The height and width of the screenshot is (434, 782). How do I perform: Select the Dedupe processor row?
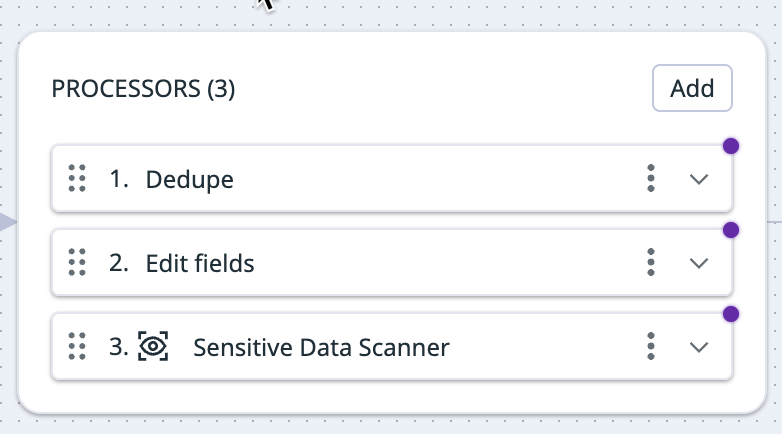(392, 179)
